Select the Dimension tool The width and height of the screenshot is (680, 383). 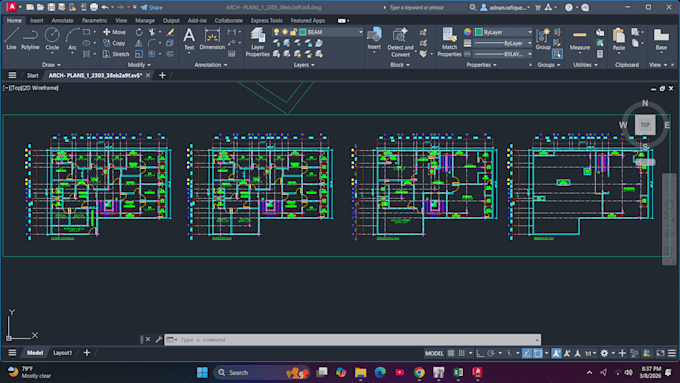click(x=212, y=39)
